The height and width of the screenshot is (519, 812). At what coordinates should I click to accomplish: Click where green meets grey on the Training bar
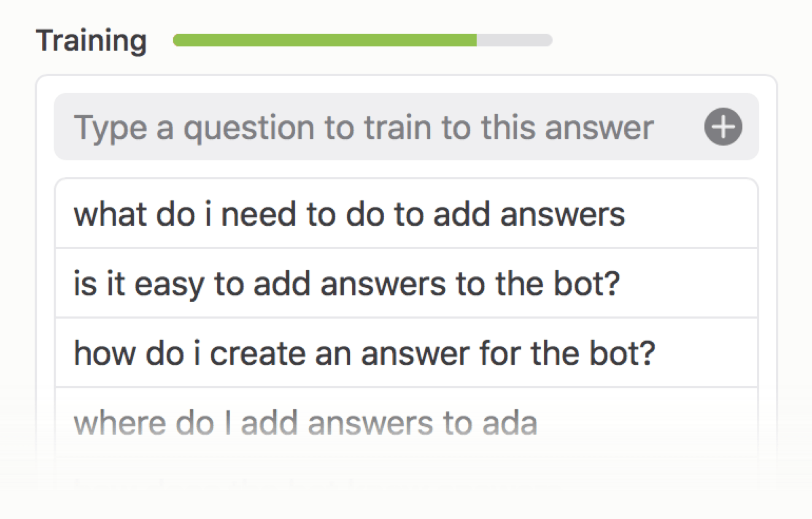pos(477,40)
